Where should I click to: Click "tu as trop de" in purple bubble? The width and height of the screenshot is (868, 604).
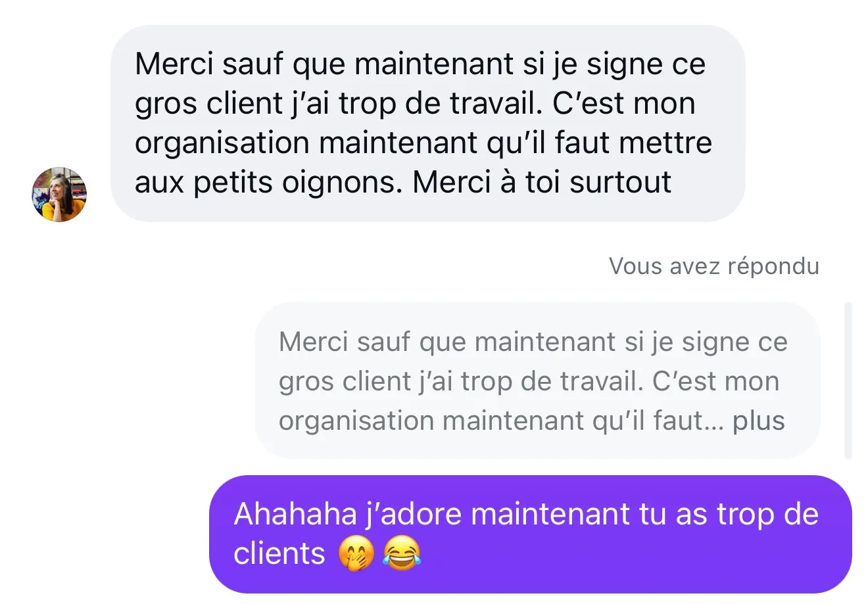click(x=729, y=514)
